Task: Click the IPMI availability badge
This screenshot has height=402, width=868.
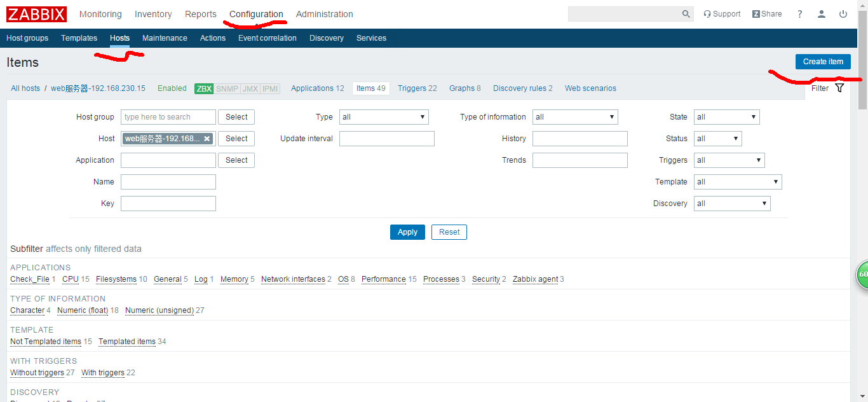Action: pos(271,88)
